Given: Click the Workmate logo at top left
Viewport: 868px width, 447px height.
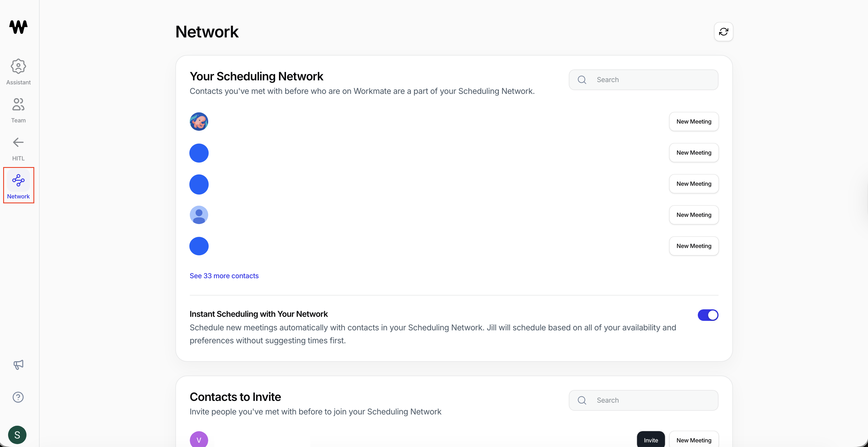Looking at the screenshot, I should tap(18, 27).
